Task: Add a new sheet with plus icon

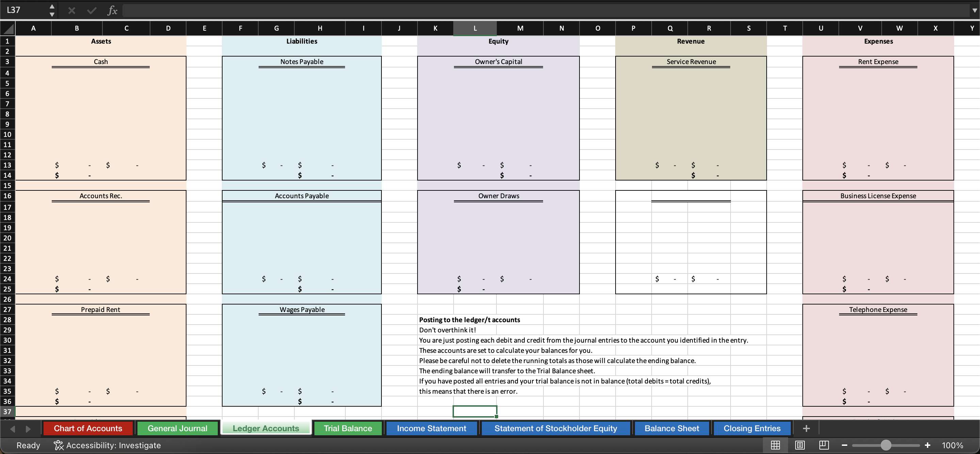Action: tap(806, 428)
